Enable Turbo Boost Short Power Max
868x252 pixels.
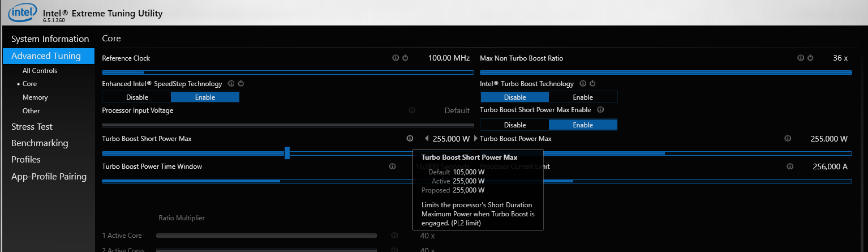[583, 125]
